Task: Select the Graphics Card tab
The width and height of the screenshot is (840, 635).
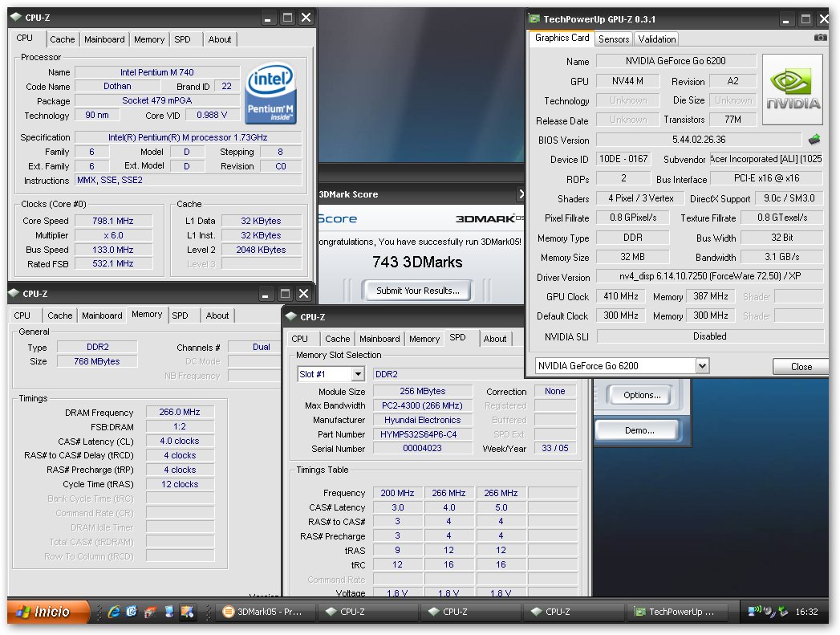Action: tap(562, 38)
